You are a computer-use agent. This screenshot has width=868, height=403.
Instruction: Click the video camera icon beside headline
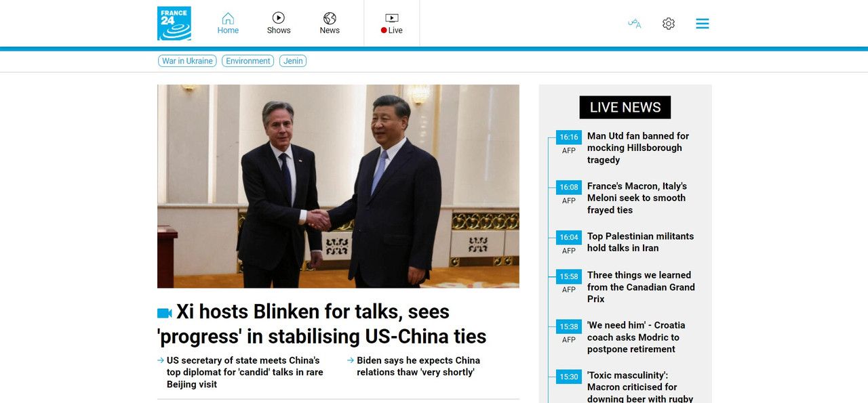coord(165,313)
